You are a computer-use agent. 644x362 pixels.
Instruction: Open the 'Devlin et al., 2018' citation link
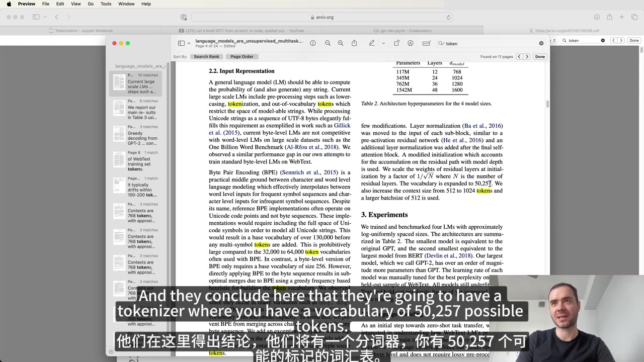448,256
